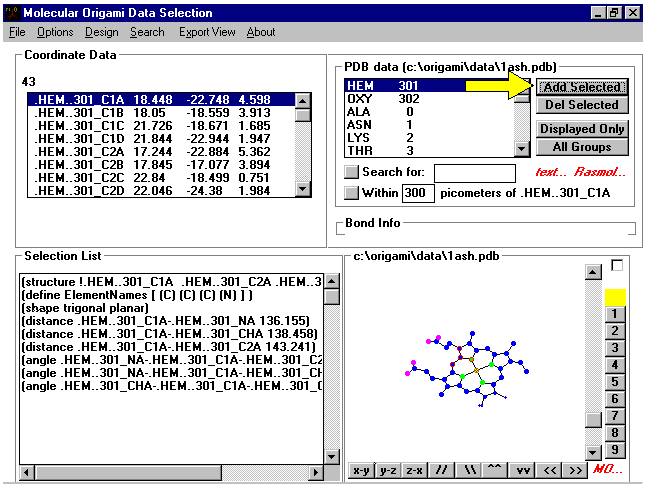Tick the checkbox above the yellow swatch
Image resolution: width=648 pixels, height=488 pixels.
(616, 266)
